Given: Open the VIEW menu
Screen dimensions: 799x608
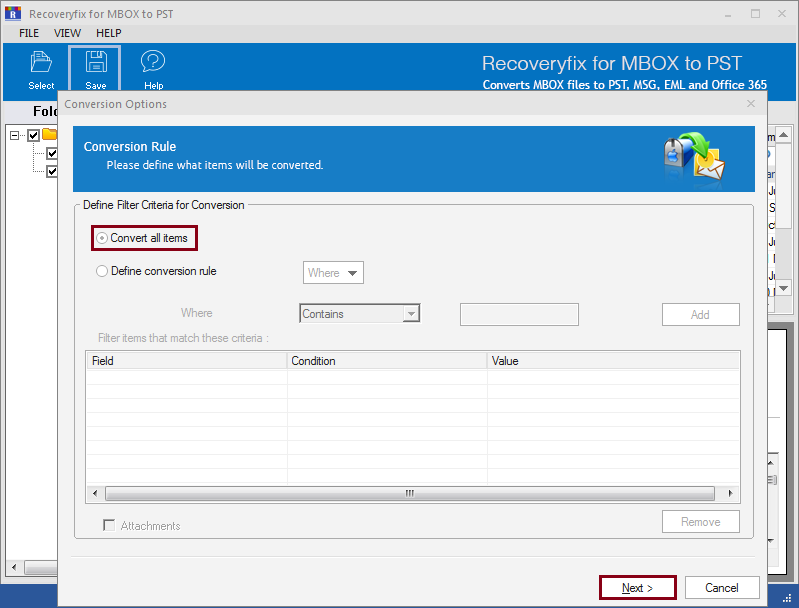Looking at the screenshot, I should click(67, 33).
